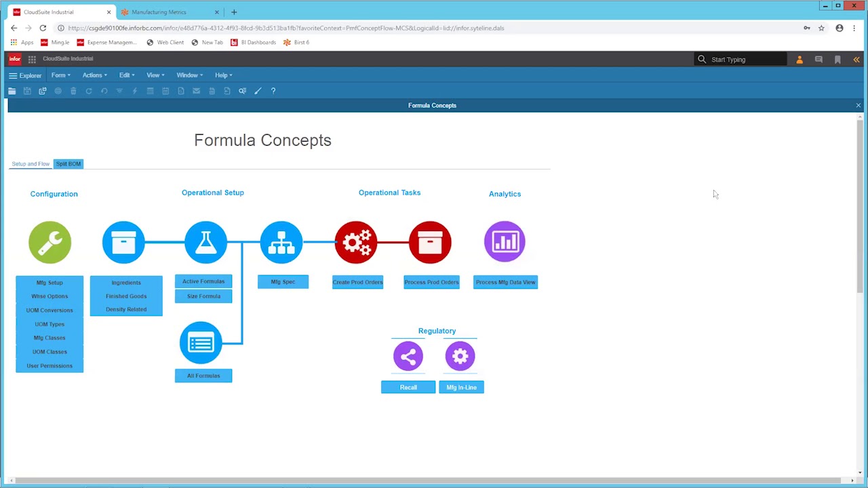Click the Mfg Spec button
Image resolution: width=868 pixels, height=488 pixels.
click(283, 282)
